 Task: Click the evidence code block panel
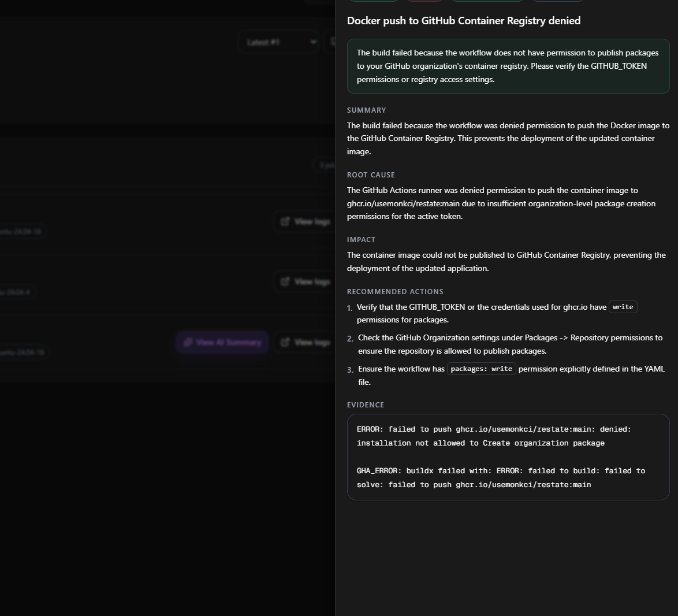pyautogui.click(x=508, y=457)
